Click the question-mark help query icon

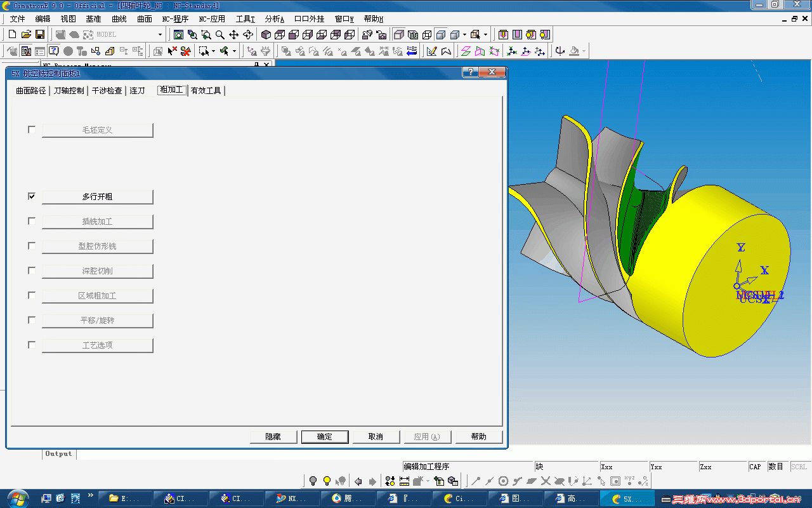[54, 51]
